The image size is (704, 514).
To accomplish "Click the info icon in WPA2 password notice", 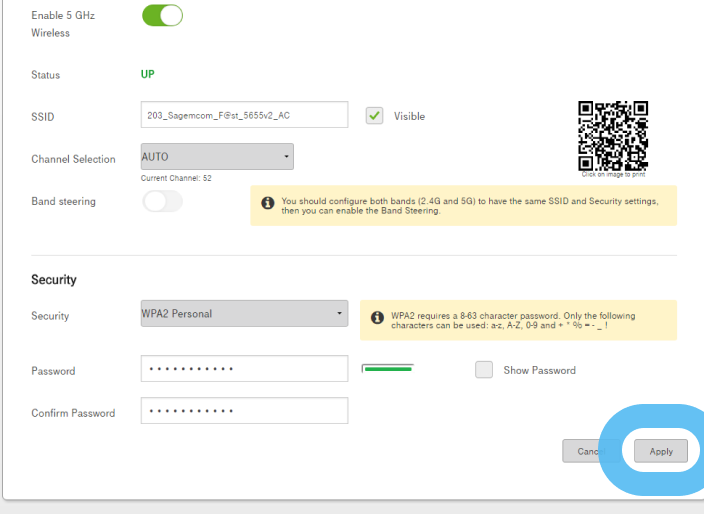I will (377, 317).
